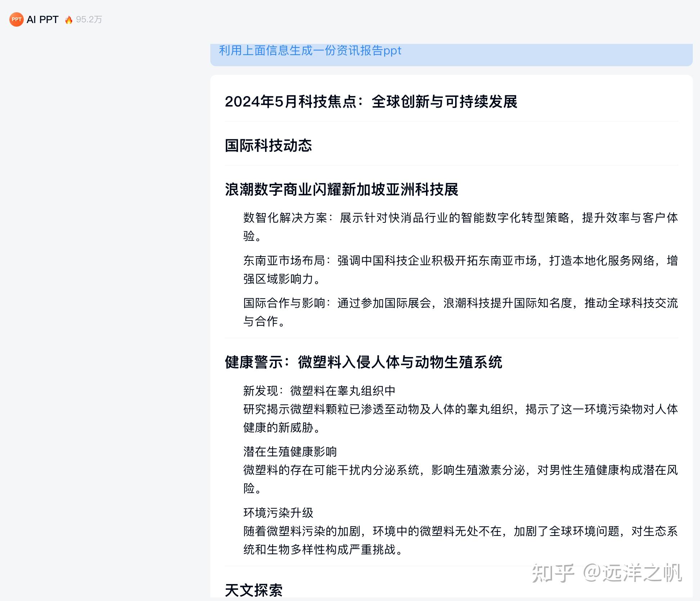Image resolution: width=700 pixels, height=601 pixels.
Task: Click the 95.2万 usage count
Action: [89, 19]
